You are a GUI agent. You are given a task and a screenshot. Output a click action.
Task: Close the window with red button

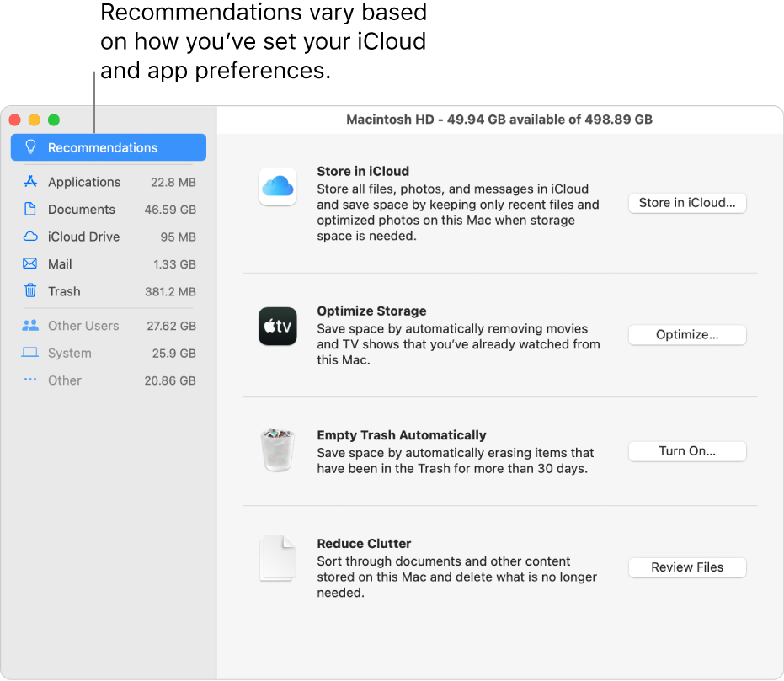(15, 120)
